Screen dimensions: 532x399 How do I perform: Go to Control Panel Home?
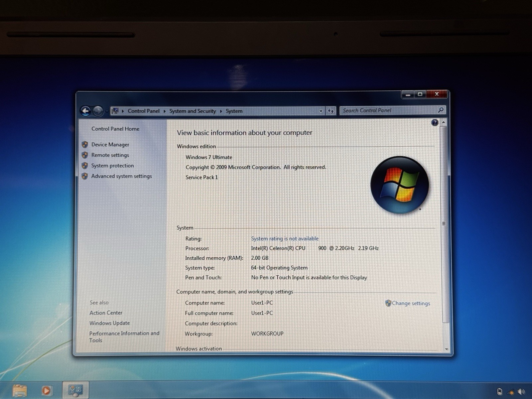115,129
